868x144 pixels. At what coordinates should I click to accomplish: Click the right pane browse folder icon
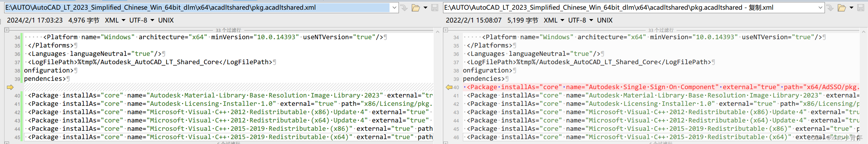tap(842, 8)
